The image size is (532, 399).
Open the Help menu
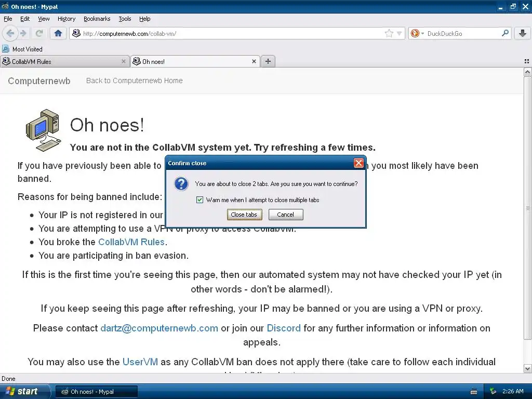point(145,19)
